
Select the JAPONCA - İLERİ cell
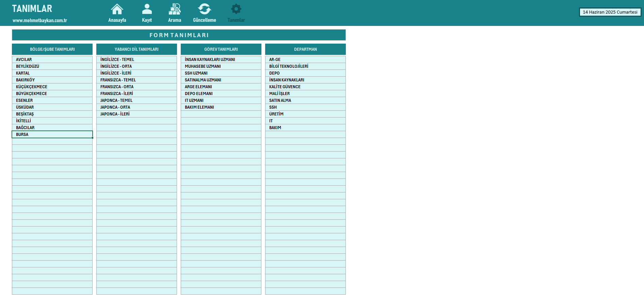(x=136, y=114)
